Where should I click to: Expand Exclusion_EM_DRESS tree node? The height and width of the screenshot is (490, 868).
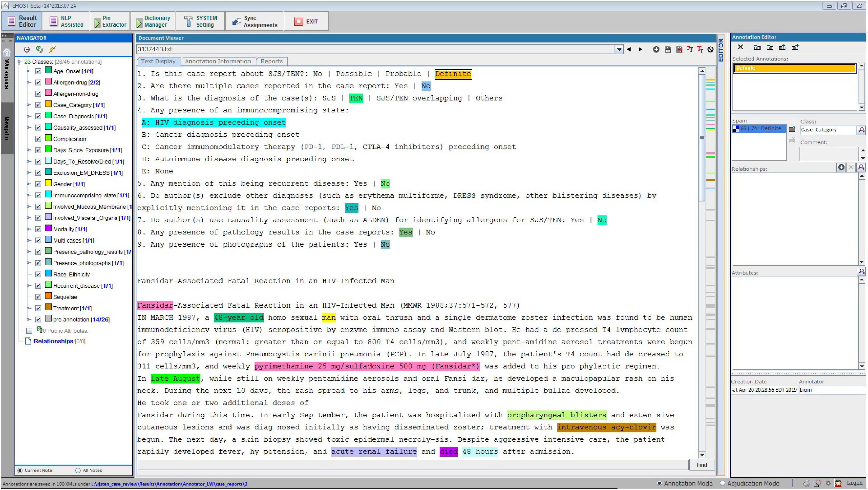(29, 173)
